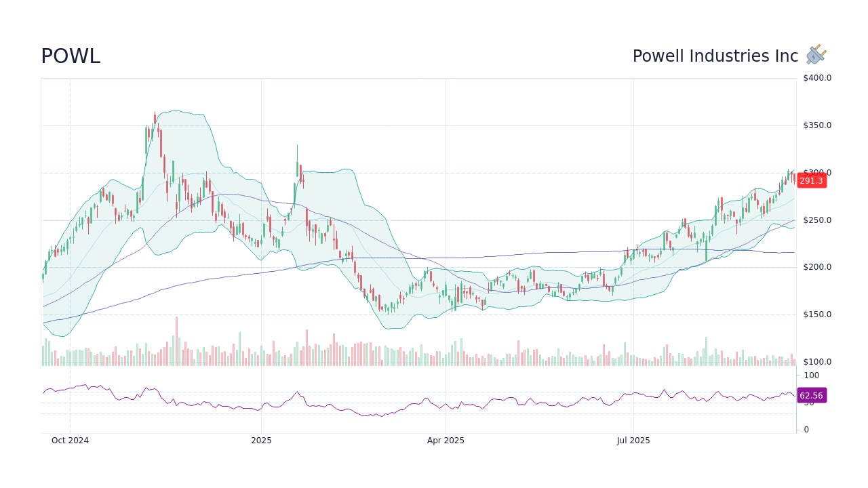Select the red 291.3 price tag
Image resolution: width=868 pixels, height=488 pixels.
812,180
